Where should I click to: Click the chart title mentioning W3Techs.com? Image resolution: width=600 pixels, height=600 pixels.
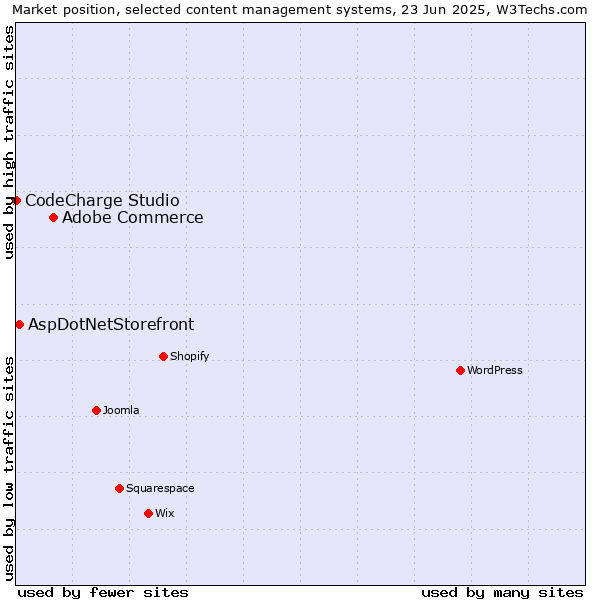(x=300, y=10)
